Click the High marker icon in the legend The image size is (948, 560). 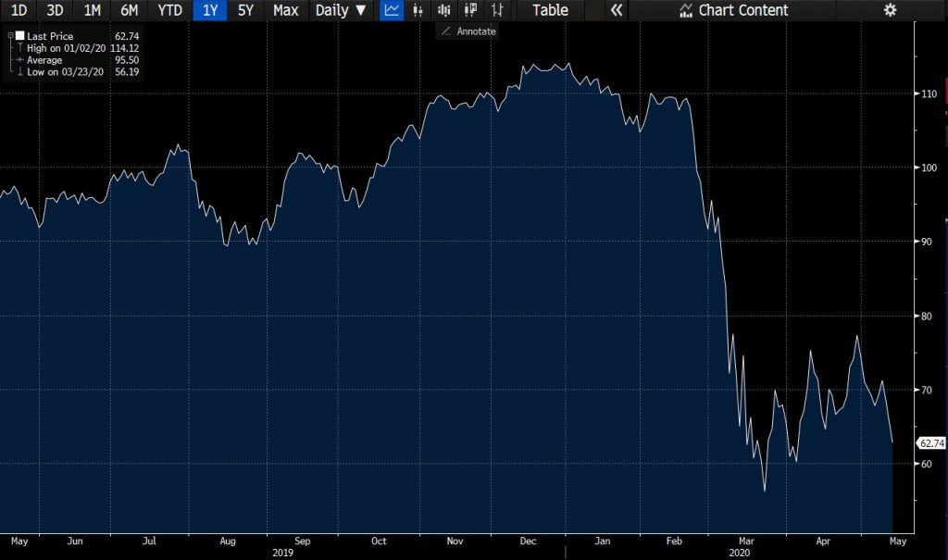(20, 48)
